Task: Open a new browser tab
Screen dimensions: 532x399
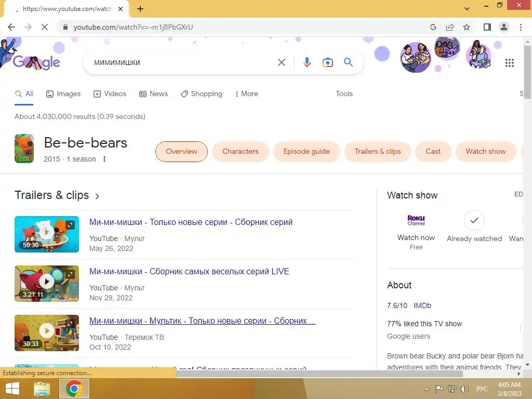Action: (140, 9)
